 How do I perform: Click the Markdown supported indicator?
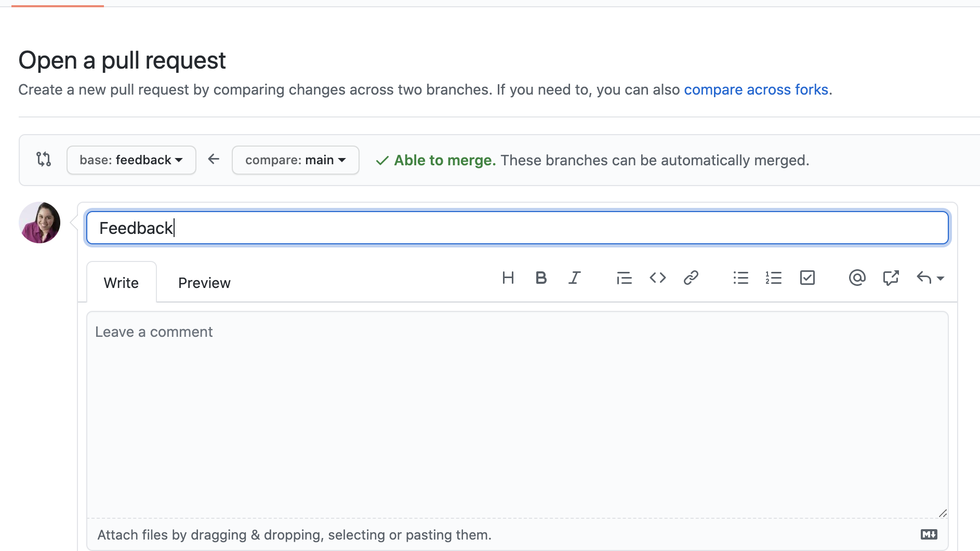930,534
